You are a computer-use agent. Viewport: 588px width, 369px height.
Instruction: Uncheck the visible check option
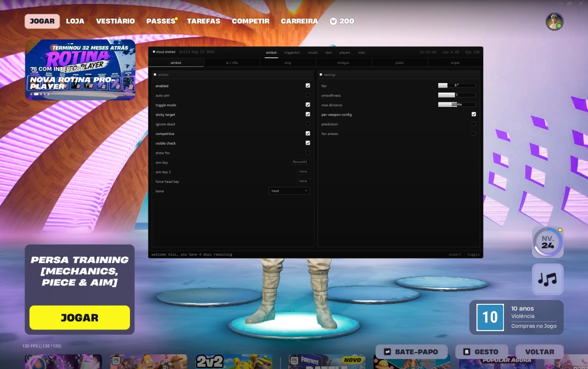(308, 143)
